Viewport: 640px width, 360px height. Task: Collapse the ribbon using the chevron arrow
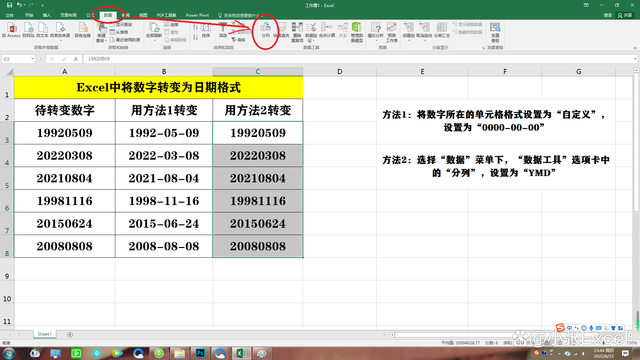coord(635,48)
